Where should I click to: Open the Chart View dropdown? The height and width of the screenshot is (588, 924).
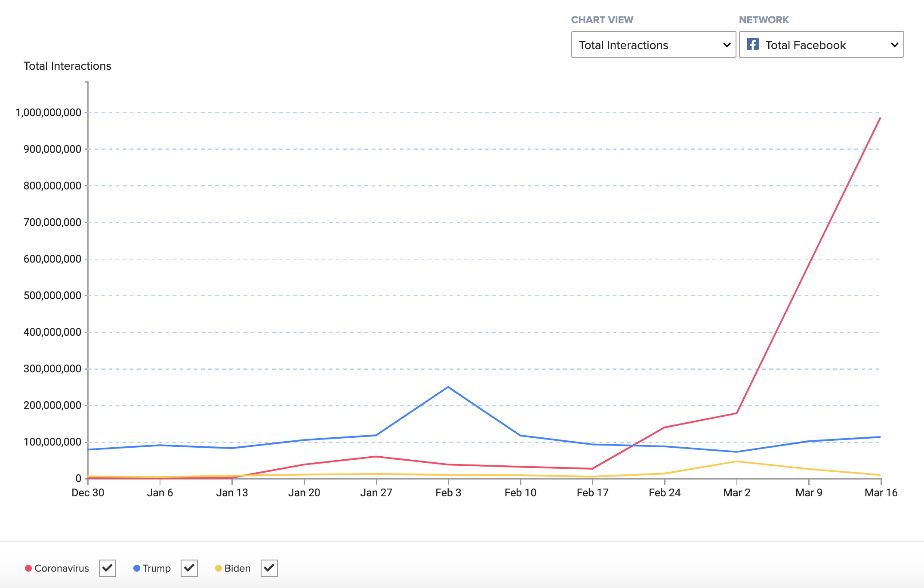(653, 44)
